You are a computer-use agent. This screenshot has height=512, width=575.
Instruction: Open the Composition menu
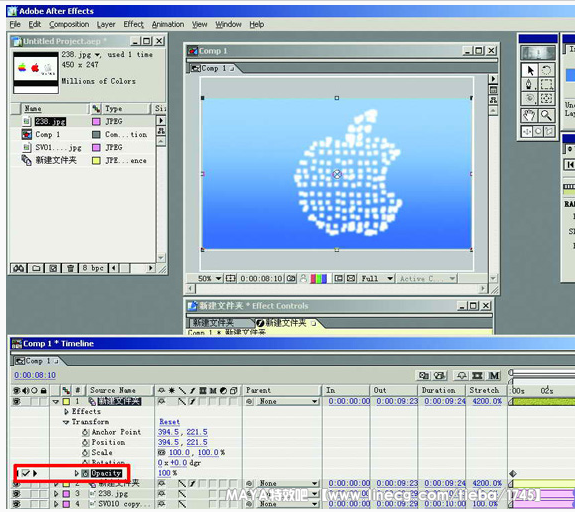pos(69,24)
